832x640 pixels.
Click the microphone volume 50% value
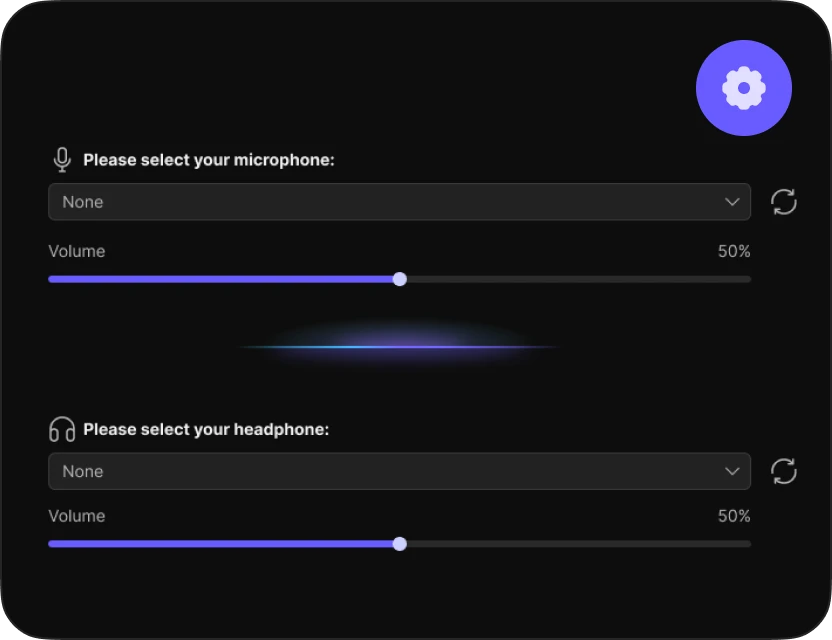(734, 251)
